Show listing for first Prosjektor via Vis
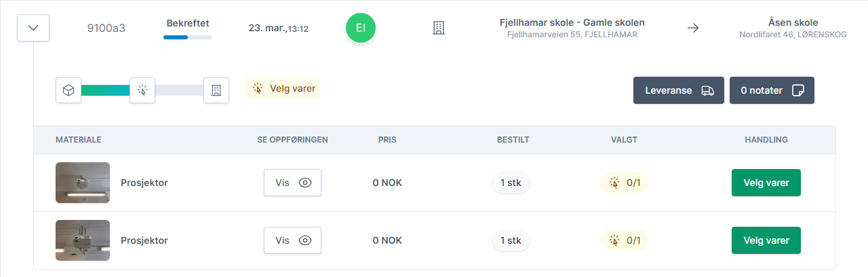Viewport: 868px width, 277px height. pos(292,183)
